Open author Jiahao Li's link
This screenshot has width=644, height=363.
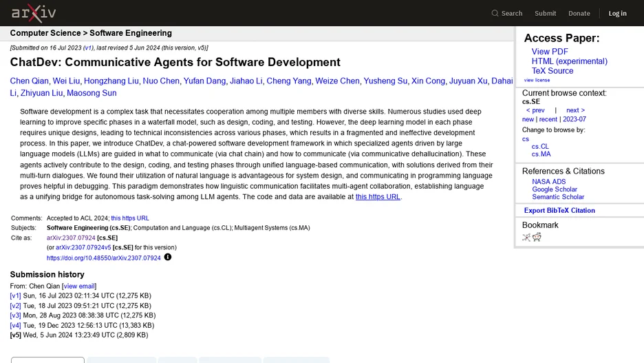click(x=246, y=81)
